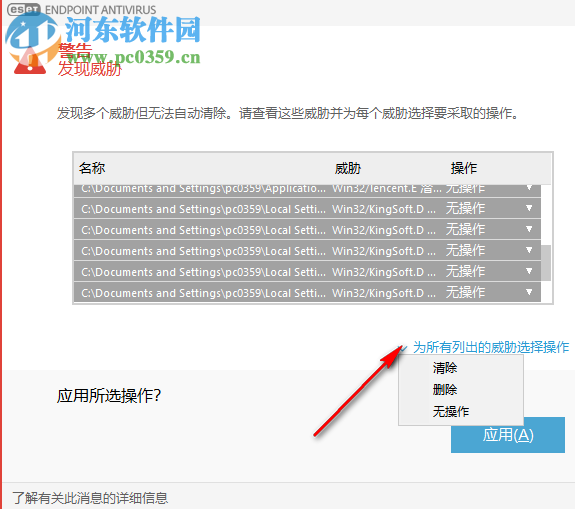The image size is (575, 509).
Task: Click the red warning triangle icon
Action: (x=30, y=62)
